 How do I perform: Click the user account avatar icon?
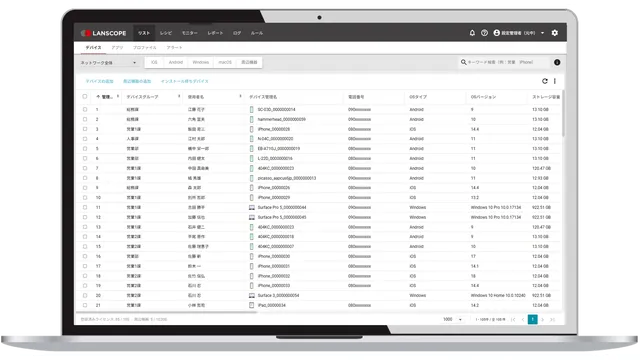(x=497, y=33)
